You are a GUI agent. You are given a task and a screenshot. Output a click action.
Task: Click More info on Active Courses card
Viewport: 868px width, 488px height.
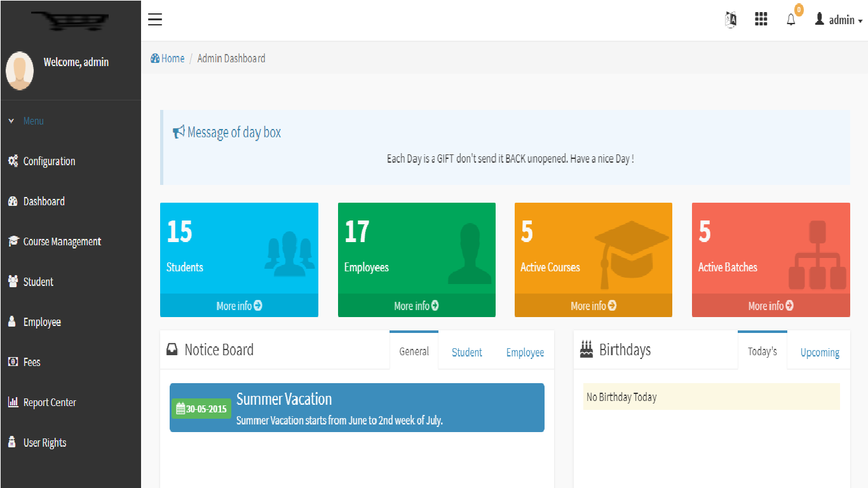[x=593, y=306]
